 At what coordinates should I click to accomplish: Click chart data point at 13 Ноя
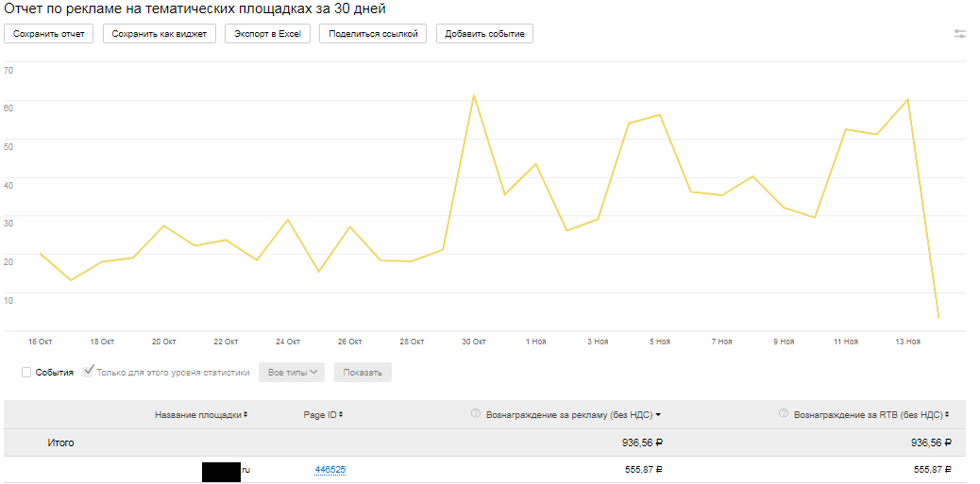point(908,99)
